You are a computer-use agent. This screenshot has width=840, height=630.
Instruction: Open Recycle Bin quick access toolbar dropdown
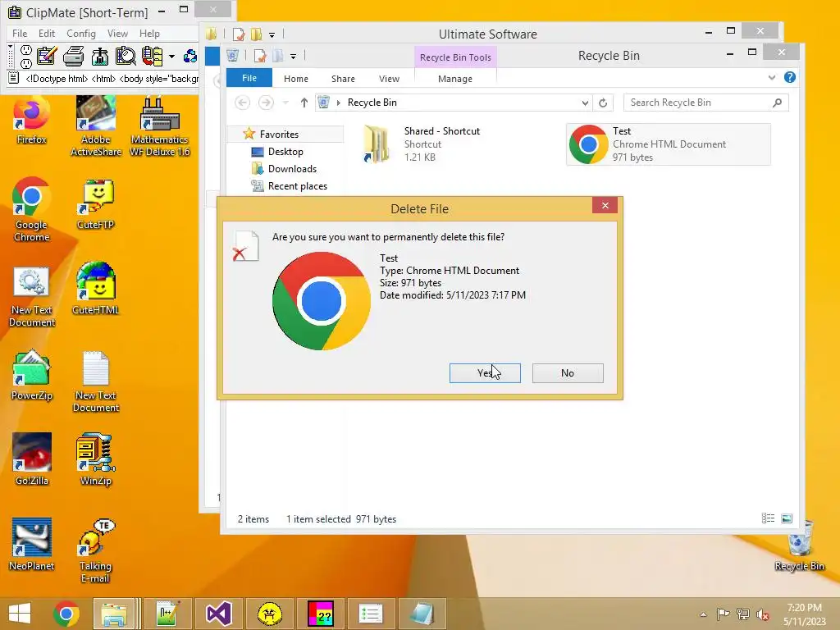click(293, 57)
